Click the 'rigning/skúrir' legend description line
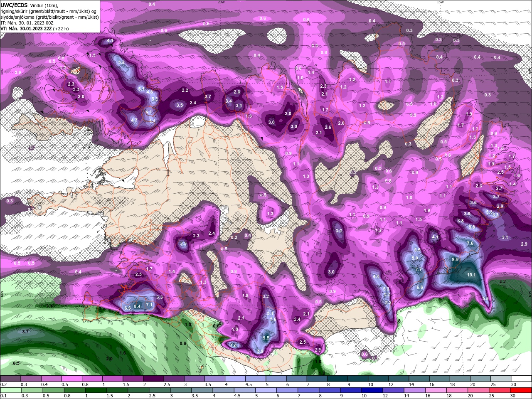The height and width of the screenshot is (399, 532). pyautogui.click(x=48, y=11)
